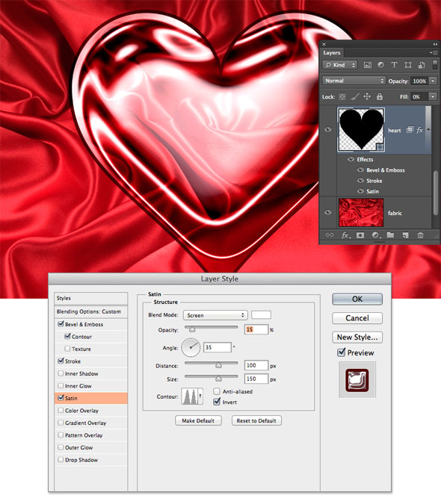Open the Screen blend mode dropdown
The width and height of the screenshot is (441, 504).
tap(215, 315)
